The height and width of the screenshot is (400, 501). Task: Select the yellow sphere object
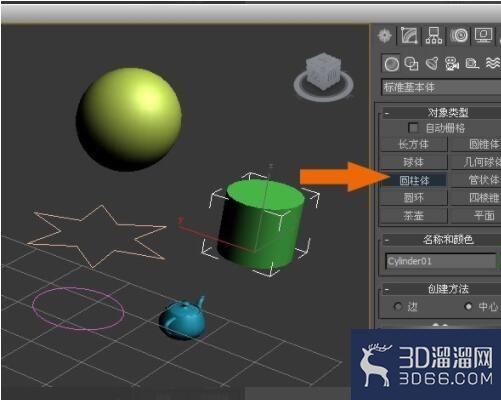129,119
